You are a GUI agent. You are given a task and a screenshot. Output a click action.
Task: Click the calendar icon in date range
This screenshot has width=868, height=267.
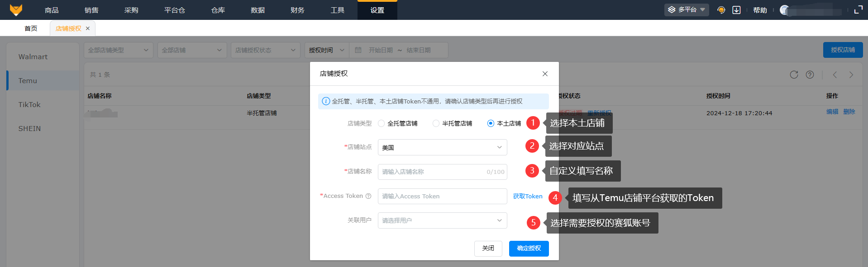coord(358,50)
